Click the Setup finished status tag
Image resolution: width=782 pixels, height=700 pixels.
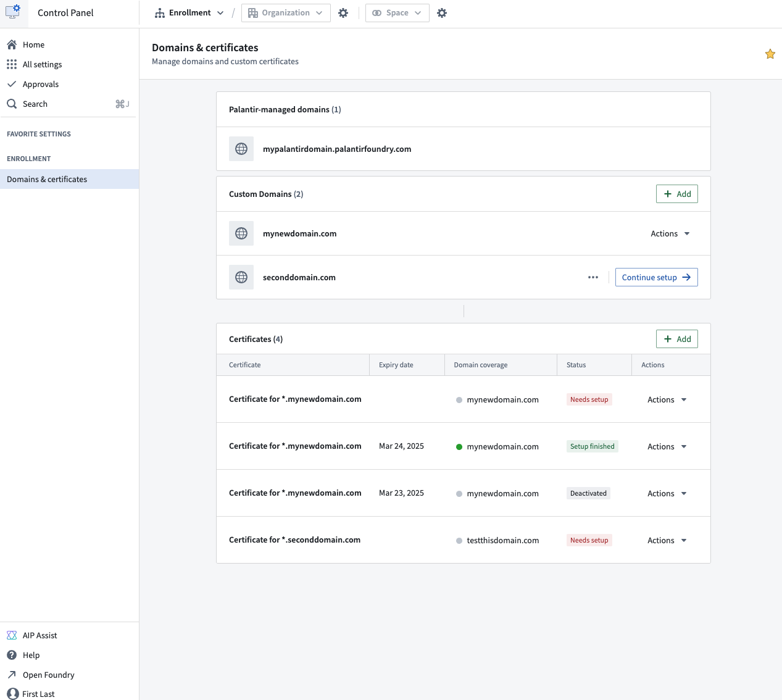593,446
